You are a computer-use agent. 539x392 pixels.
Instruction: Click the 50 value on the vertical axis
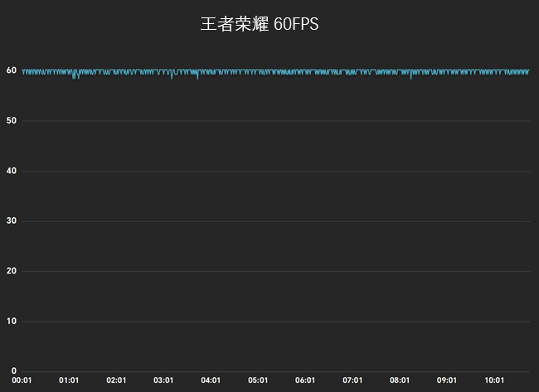coord(12,121)
